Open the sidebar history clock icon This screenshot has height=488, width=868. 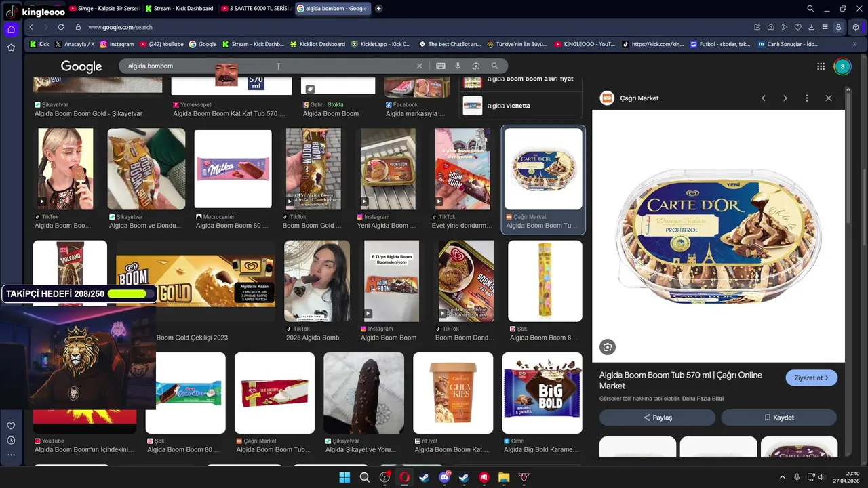click(x=11, y=441)
